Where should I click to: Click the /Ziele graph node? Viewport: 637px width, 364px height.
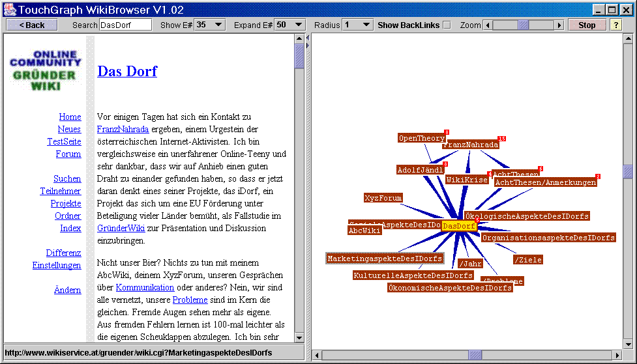coord(527,260)
